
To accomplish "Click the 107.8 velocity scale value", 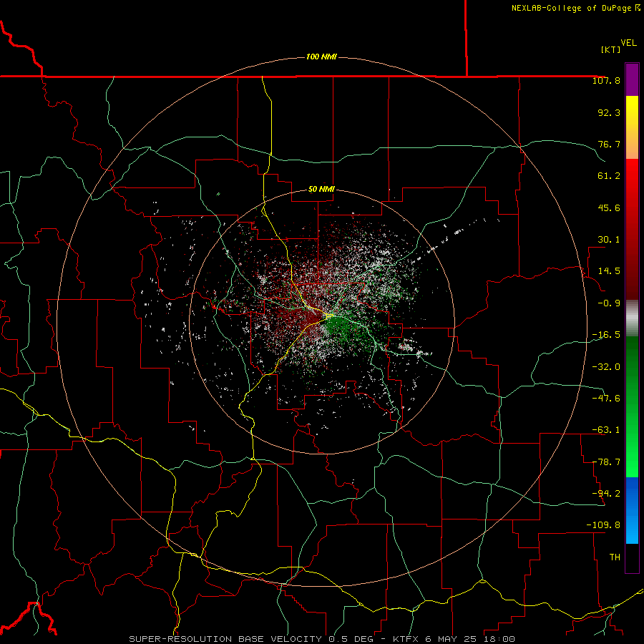I will point(606,80).
